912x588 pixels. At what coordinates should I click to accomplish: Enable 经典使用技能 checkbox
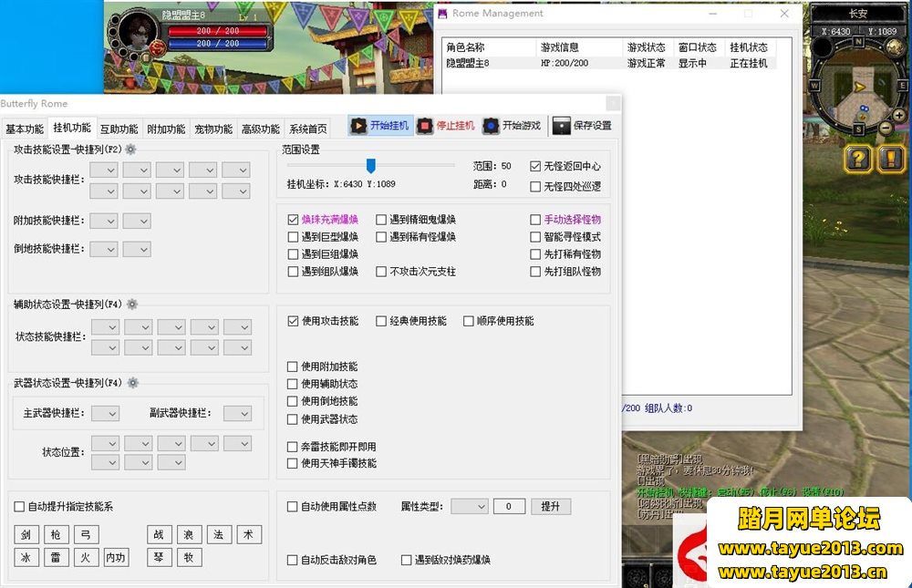point(381,321)
